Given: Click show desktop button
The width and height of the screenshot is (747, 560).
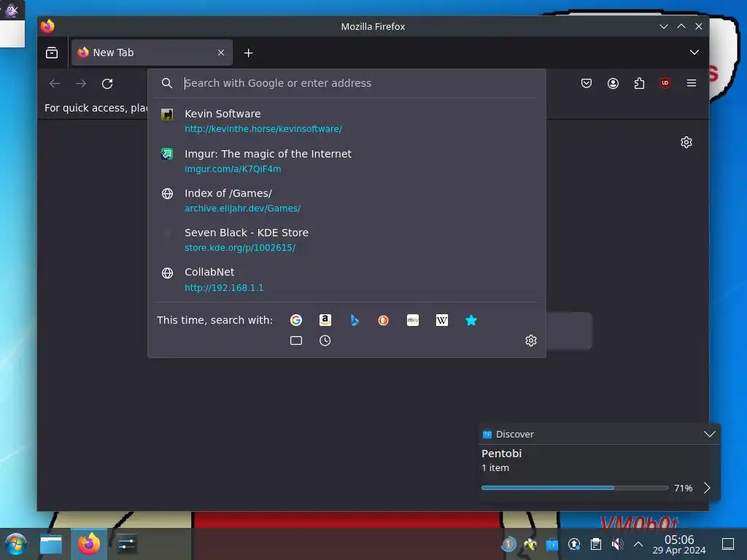Looking at the screenshot, I should pyautogui.click(x=728, y=544).
